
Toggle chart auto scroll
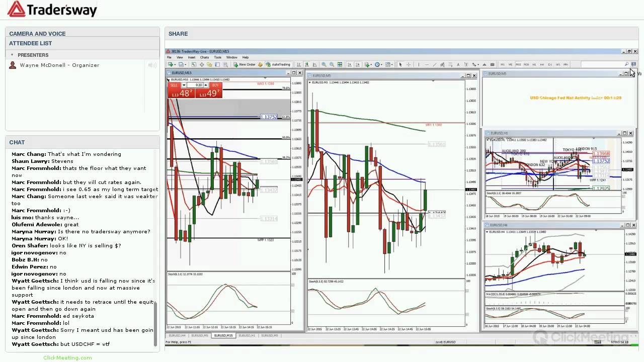pyautogui.click(x=349, y=64)
